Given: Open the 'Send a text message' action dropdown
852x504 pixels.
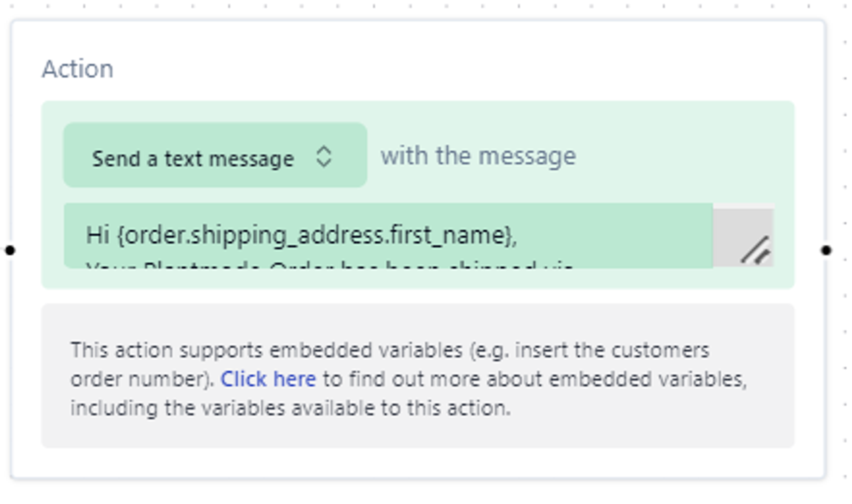Looking at the screenshot, I should (215, 155).
